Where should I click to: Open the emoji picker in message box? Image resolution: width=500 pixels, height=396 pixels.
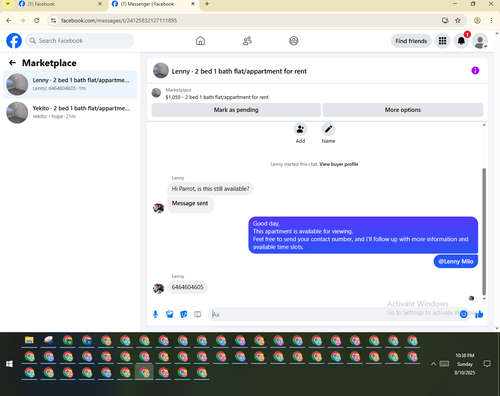[463, 314]
